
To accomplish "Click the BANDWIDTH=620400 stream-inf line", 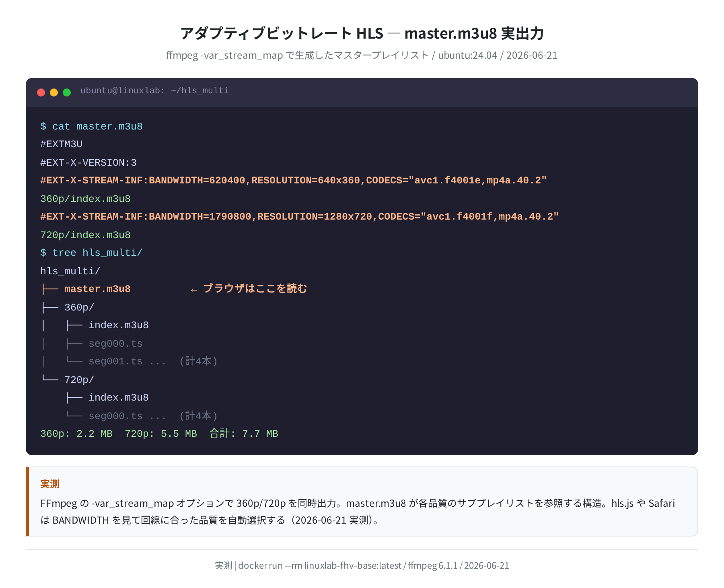I will click(293, 180).
